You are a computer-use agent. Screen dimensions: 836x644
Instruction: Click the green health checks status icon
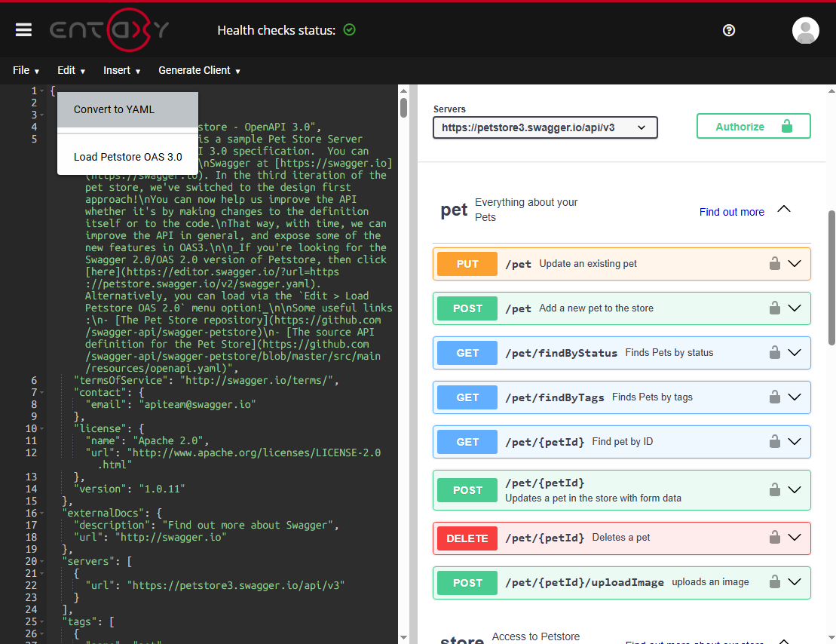(x=349, y=30)
